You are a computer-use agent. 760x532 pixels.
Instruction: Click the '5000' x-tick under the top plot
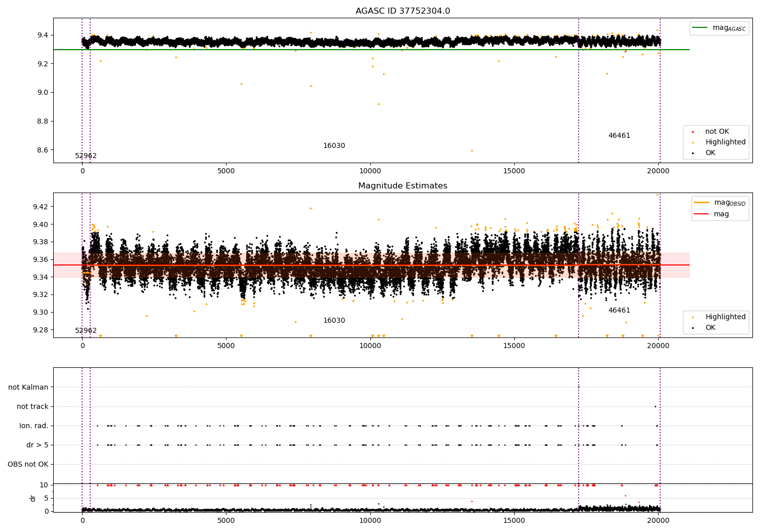point(226,171)
